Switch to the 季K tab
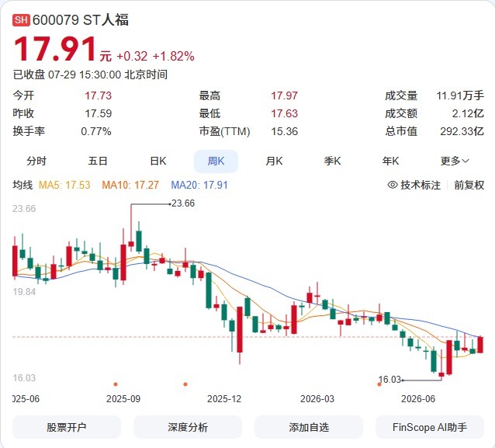Image resolution: width=495 pixels, height=448 pixels. point(332,161)
